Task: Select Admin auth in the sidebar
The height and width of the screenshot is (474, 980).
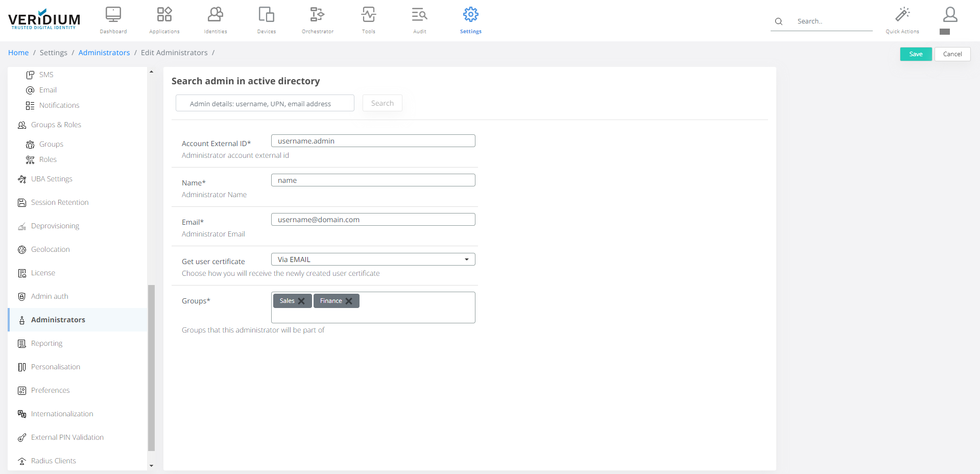Action: point(50,296)
